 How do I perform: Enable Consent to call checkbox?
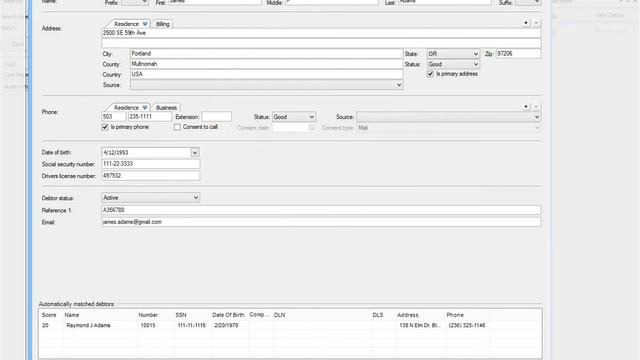(177, 127)
